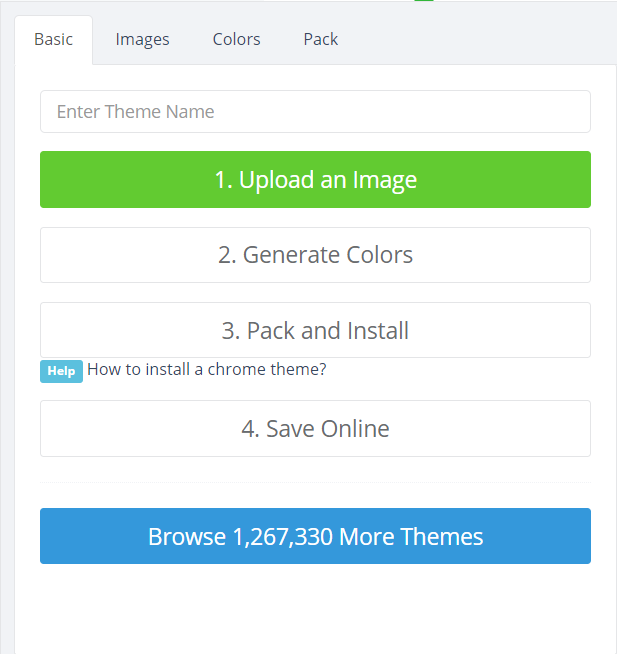Viewport: 617px width, 654px height.
Task: Start step 1 to upload an image
Action: 315,180
